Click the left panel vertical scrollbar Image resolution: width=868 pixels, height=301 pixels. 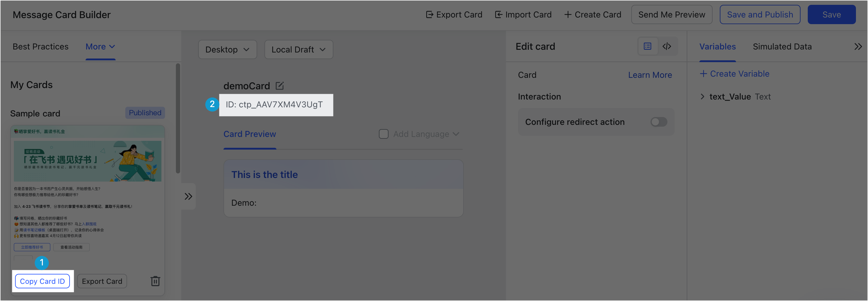tap(178, 118)
